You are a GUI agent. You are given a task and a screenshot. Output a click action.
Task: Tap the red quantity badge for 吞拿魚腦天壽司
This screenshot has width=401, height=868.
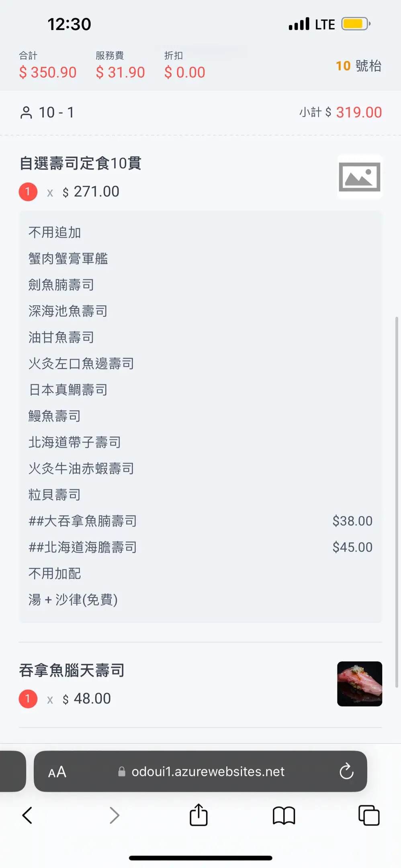point(28,699)
